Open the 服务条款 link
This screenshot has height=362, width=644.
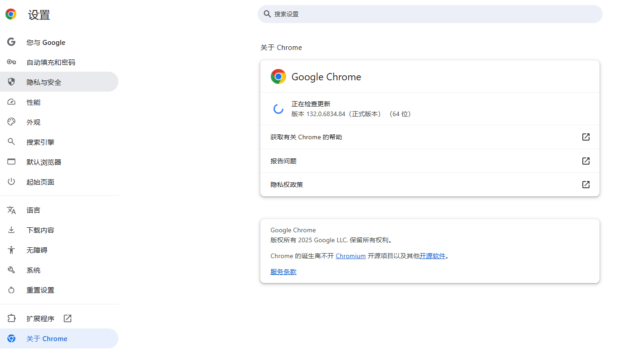click(283, 272)
